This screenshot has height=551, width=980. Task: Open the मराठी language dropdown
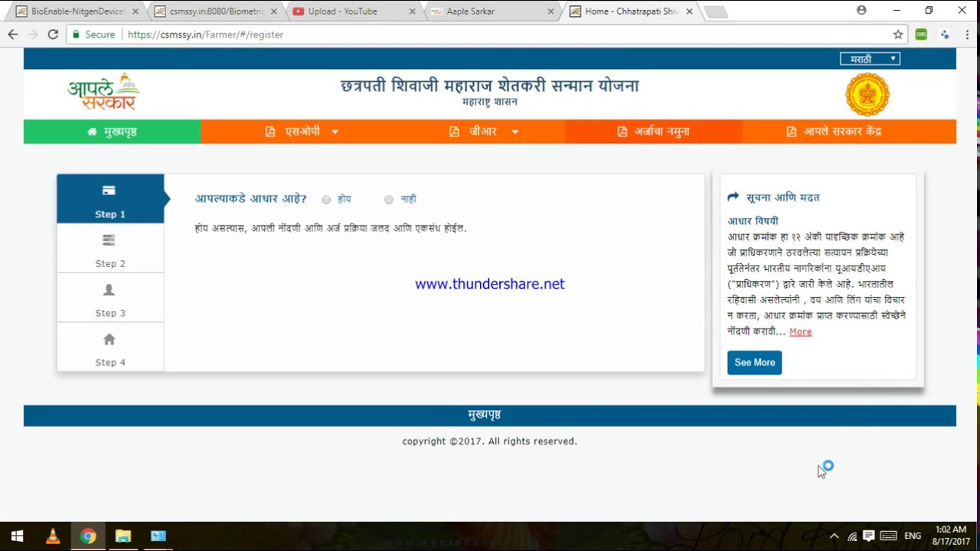pyautogui.click(x=870, y=59)
